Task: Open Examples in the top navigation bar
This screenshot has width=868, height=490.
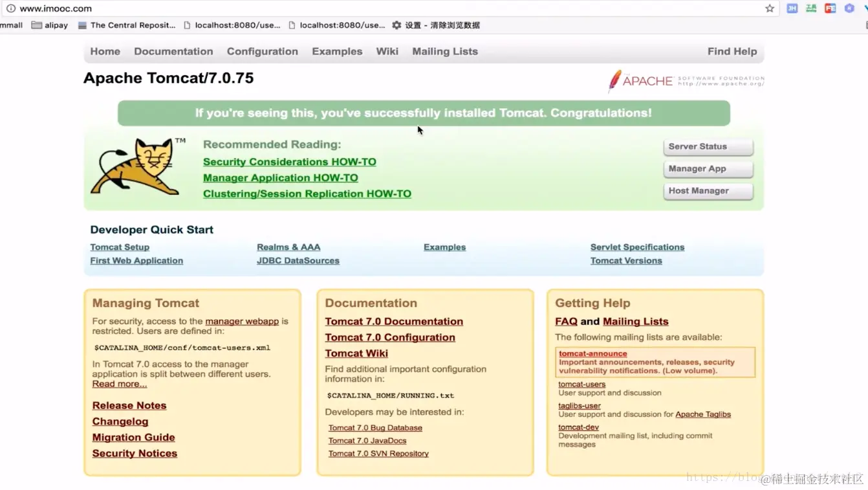Action: 337,51
